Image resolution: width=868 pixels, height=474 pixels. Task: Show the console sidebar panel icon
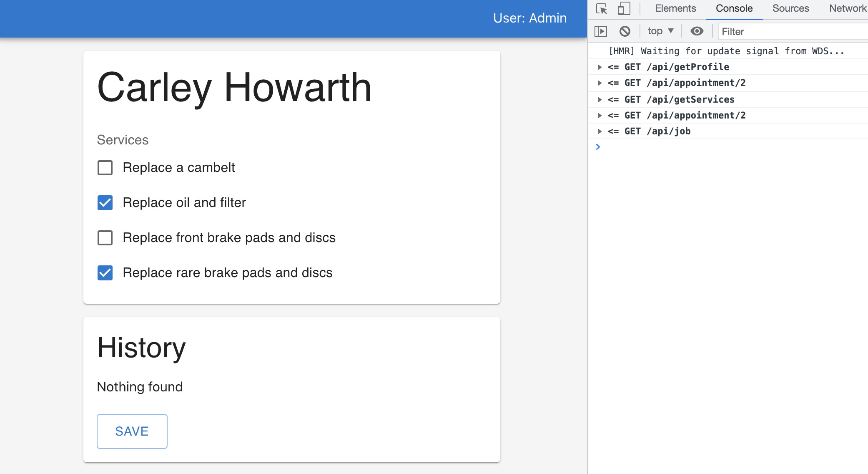(600, 31)
